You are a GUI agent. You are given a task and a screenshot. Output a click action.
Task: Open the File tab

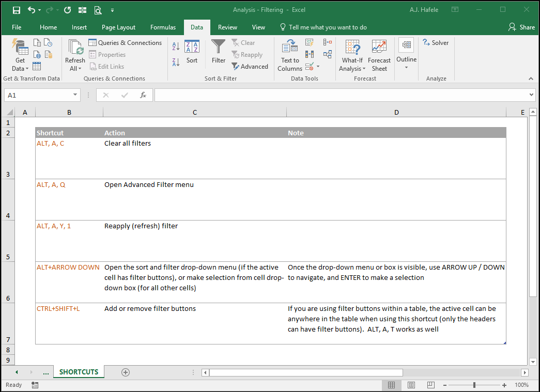click(17, 27)
